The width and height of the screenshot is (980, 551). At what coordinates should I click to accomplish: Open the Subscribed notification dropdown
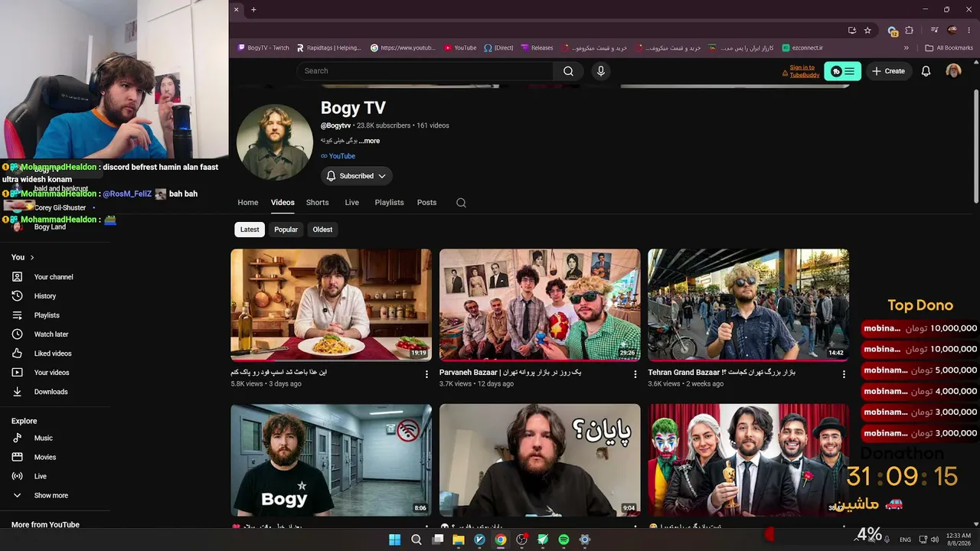[x=356, y=176]
